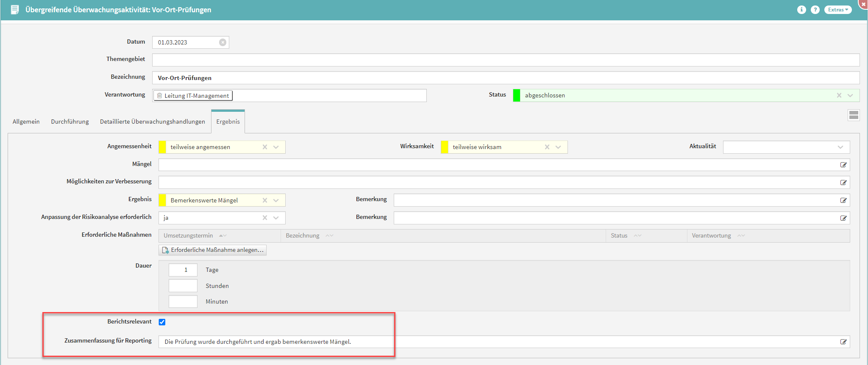The image size is (868, 365).
Task: Click Erforderliche Maßnahme anlegen button
Action: click(213, 250)
